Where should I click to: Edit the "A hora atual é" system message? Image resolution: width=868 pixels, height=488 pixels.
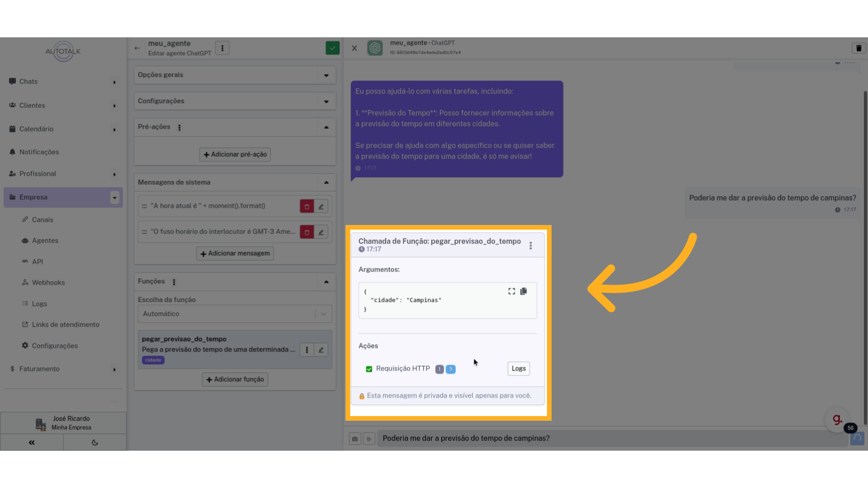(x=321, y=206)
